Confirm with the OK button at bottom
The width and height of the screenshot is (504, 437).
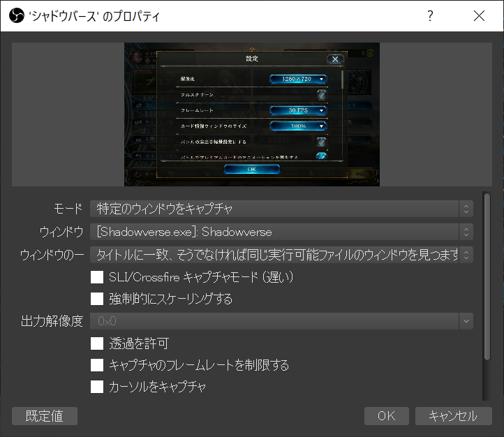(386, 416)
